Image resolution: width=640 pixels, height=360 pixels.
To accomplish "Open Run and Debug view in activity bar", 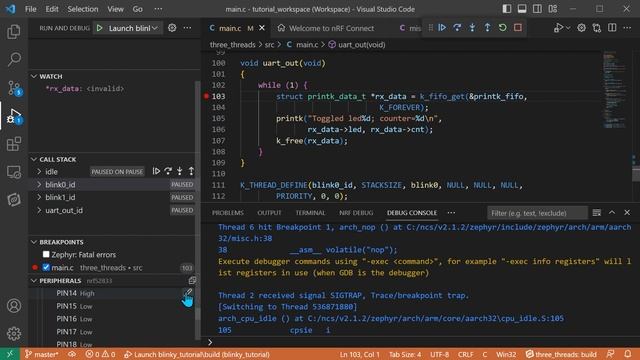I will pyautogui.click(x=14, y=116).
